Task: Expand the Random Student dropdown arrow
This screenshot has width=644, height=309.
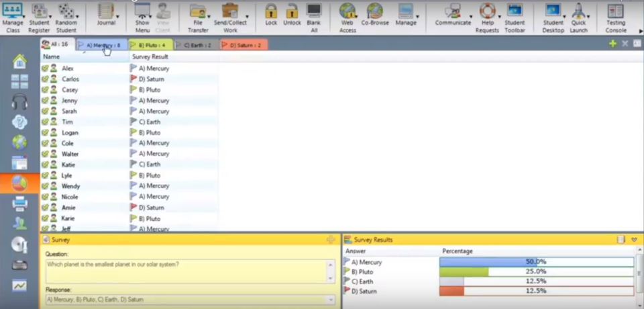Action: point(77,17)
